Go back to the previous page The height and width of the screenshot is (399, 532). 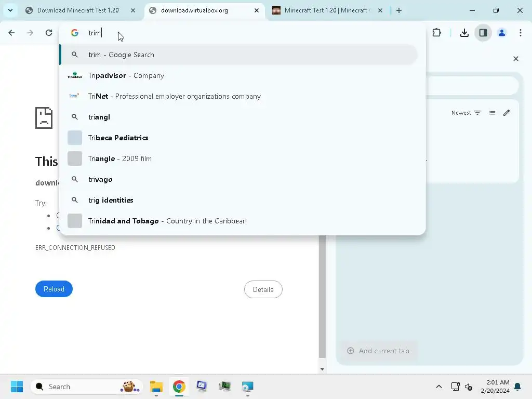(11, 33)
